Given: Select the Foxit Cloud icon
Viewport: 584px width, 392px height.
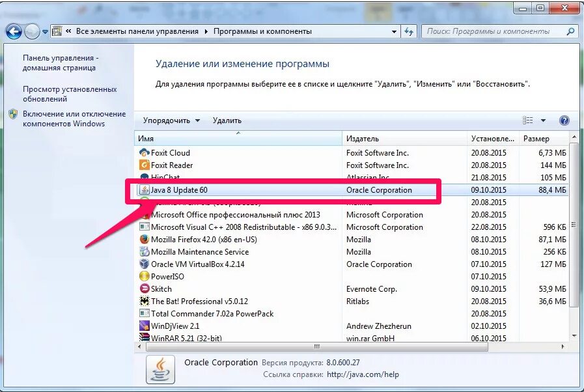Looking at the screenshot, I should pyautogui.click(x=144, y=152).
